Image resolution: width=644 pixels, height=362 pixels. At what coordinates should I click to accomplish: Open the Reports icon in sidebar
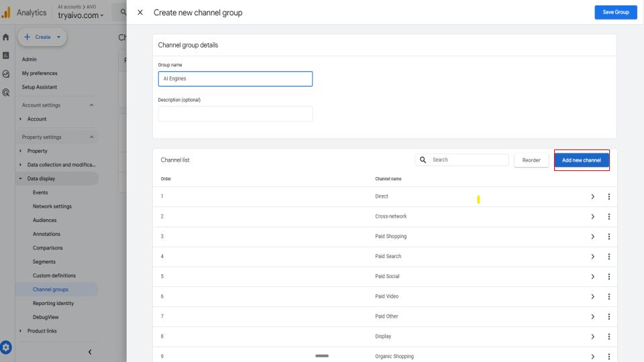[x=6, y=56]
